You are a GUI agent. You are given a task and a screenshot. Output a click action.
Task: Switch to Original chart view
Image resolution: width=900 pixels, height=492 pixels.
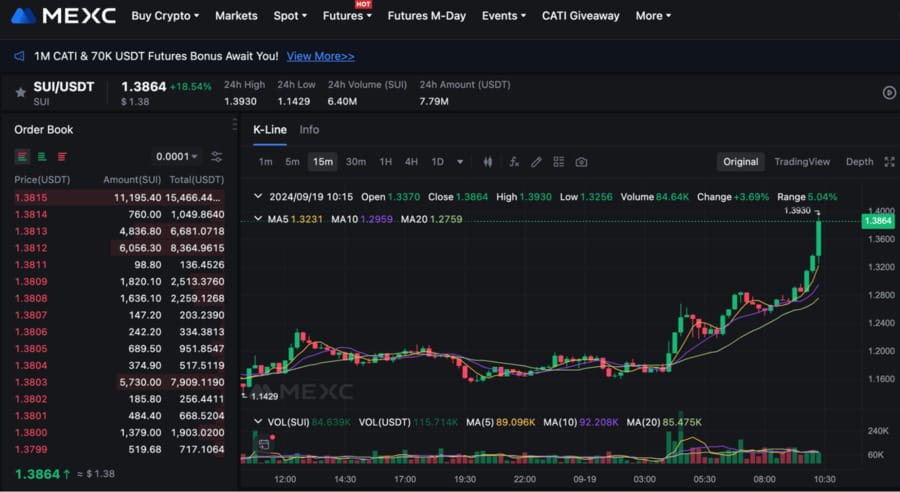[x=740, y=162]
